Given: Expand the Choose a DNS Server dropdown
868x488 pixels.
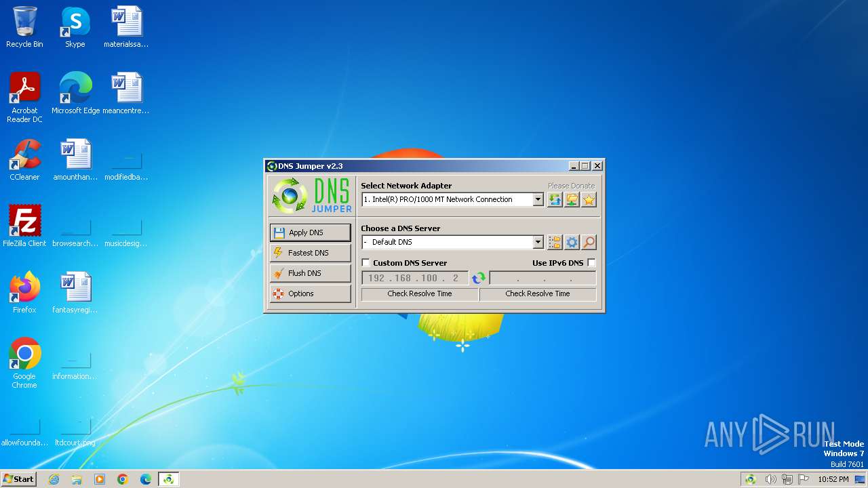Looking at the screenshot, I should click(x=538, y=242).
